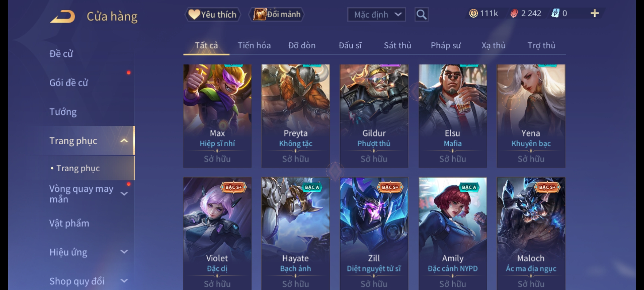Tap the back arrow icon beside Cửa hàng

pyautogui.click(x=63, y=16)
